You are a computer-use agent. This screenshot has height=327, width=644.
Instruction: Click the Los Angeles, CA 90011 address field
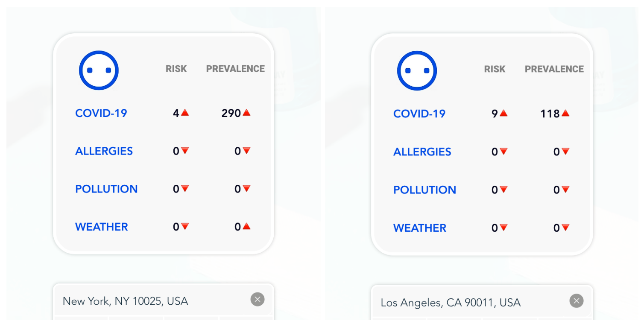point(461,303)
